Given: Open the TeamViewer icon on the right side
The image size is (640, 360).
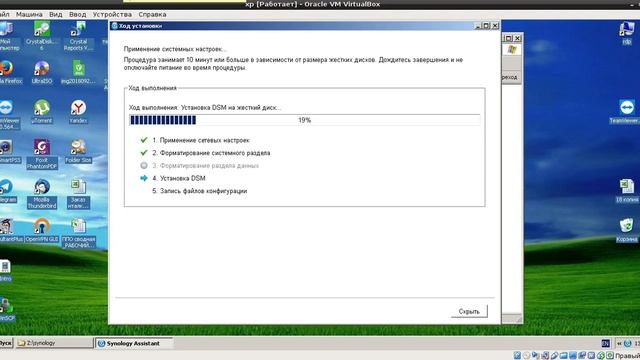Looking at the screenshot, I should 627,111.
